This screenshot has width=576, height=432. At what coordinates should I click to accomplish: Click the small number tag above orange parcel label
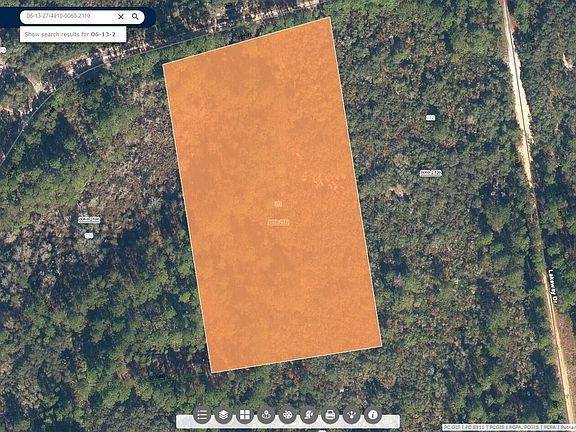pyautogui.click(x=278, y=204)
